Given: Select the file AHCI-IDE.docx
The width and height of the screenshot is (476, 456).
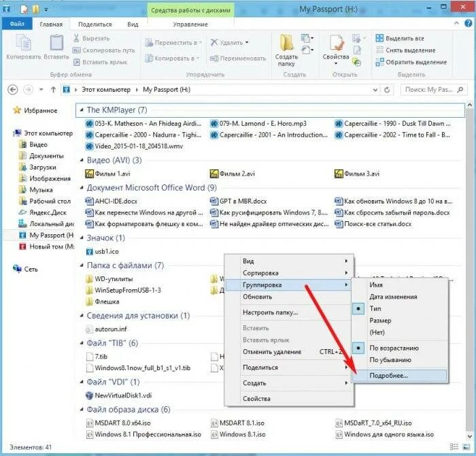Looking at the screenshot, I should click(112, 201).
